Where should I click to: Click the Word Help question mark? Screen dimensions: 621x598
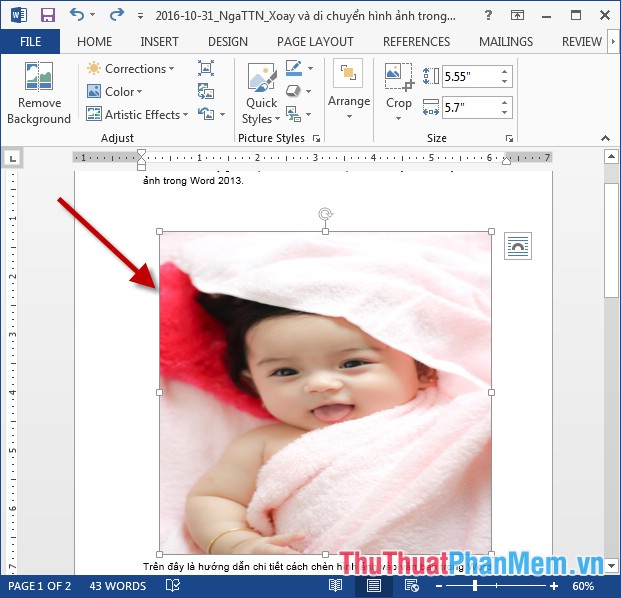pyautogui.click(x=488, y=15)
